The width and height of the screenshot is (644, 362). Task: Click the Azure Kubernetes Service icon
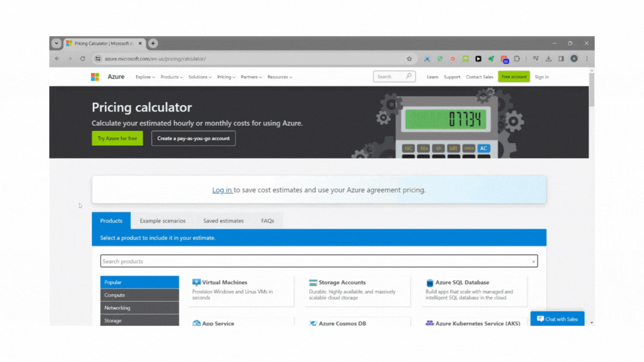click(429, 323)
